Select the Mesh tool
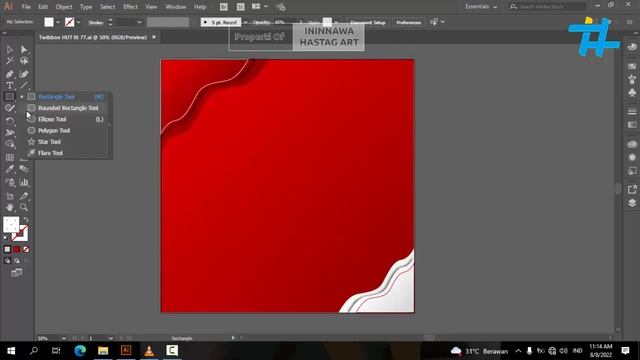 coord(9,158)
